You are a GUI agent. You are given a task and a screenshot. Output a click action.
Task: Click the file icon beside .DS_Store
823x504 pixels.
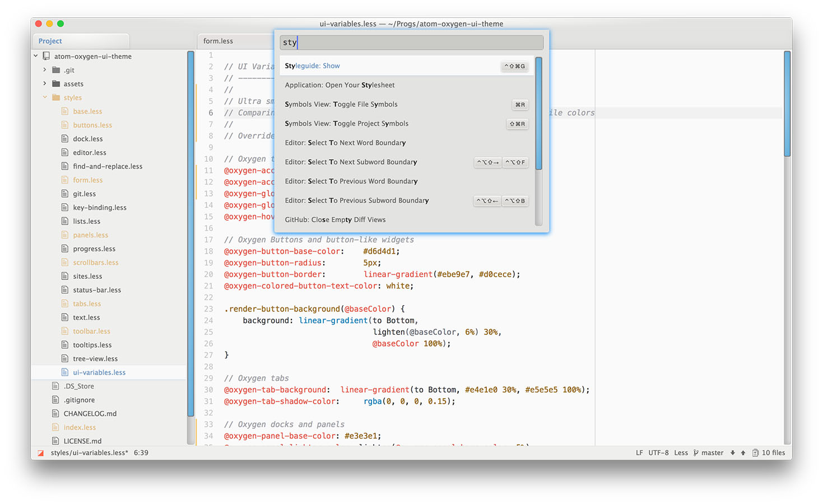coord(55,386)
